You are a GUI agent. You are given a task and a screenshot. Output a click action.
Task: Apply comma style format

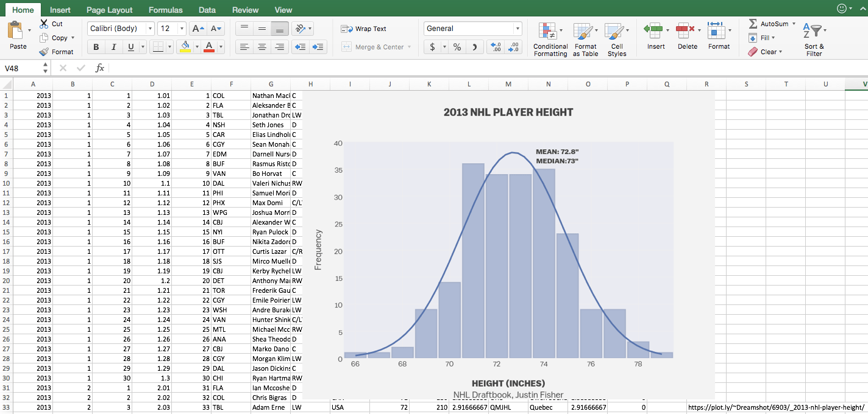coord(475,47)
